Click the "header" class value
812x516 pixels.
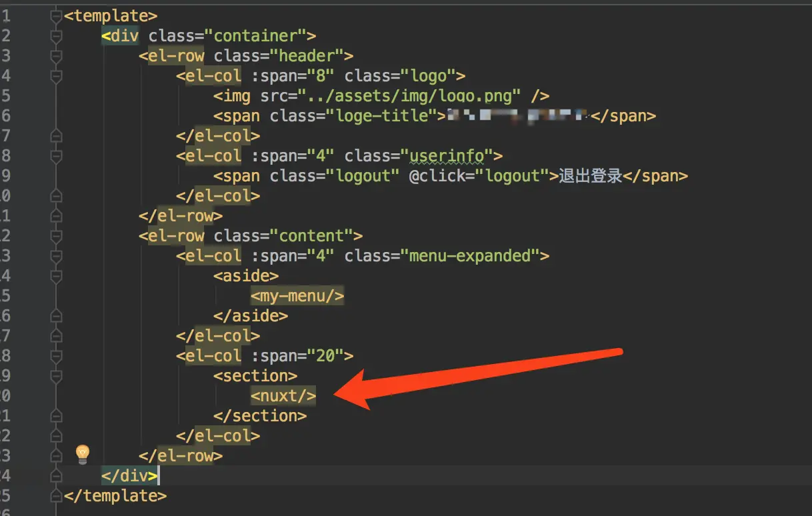(x=306, y=56)
